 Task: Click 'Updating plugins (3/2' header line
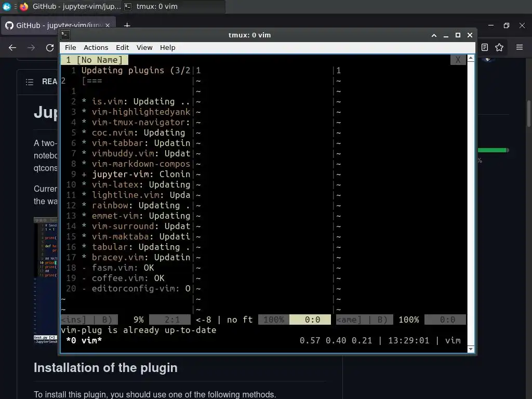[x=136, y=70]
